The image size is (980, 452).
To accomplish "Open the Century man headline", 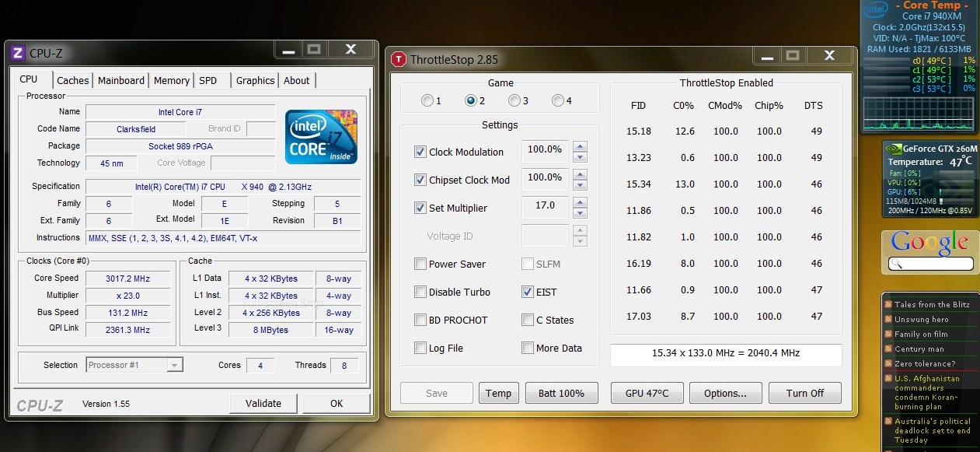I will (x=919, y=349).
